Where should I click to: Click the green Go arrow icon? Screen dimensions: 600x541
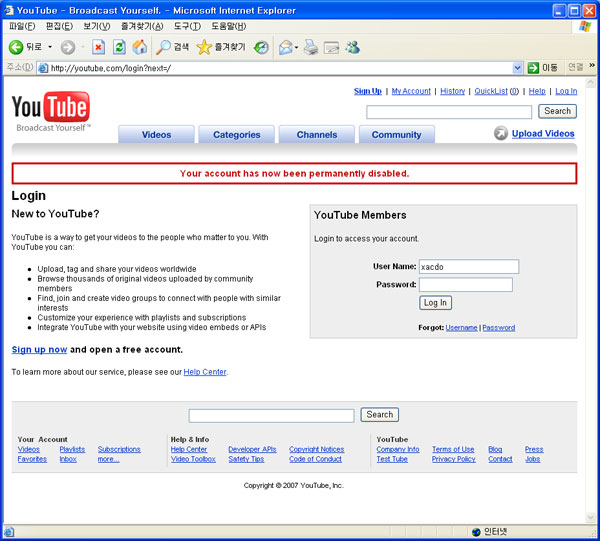[x=533, y=68]
